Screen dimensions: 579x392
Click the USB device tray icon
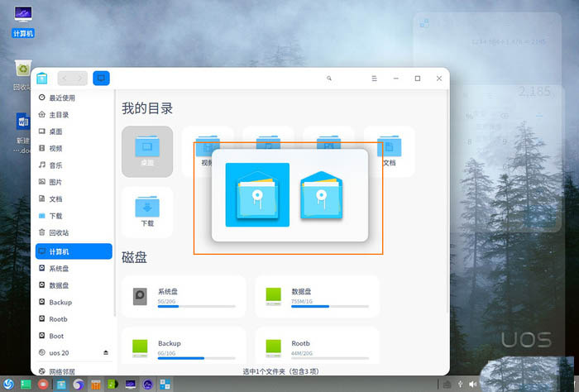(x=460, y=385)
